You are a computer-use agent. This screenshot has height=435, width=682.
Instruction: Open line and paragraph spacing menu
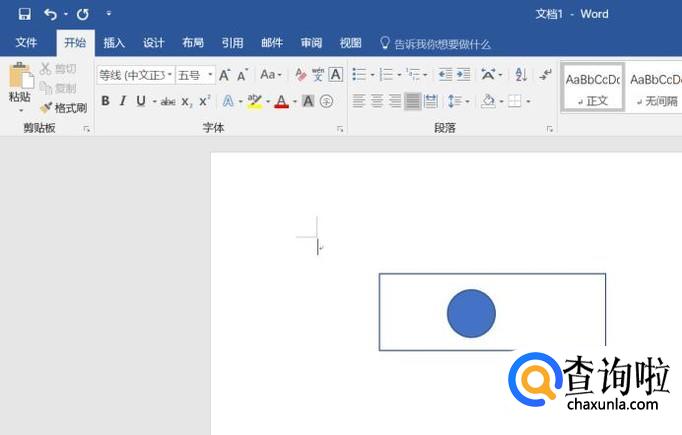pyautogui.click(x=455, y=101)
